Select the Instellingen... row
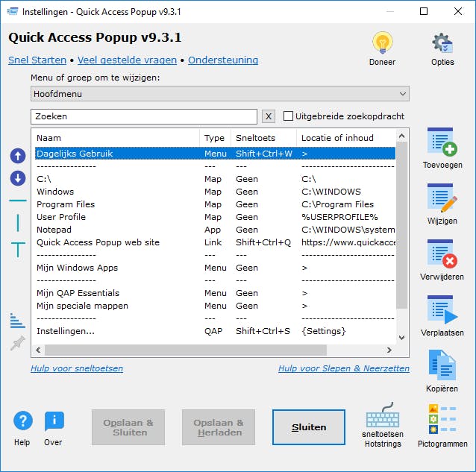The height and width of the screenshot is (472, 476). click(215, 331)
